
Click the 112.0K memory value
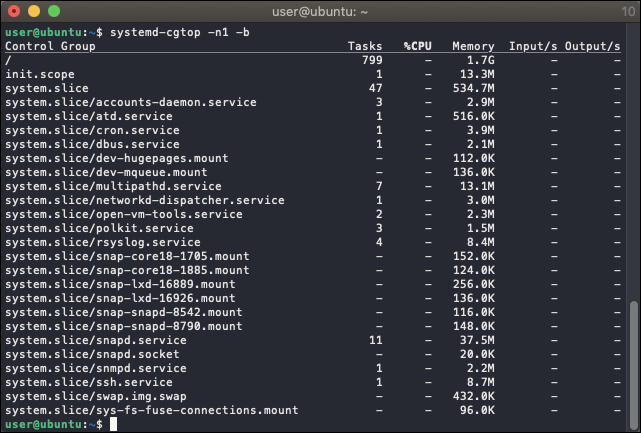point(473,158)
